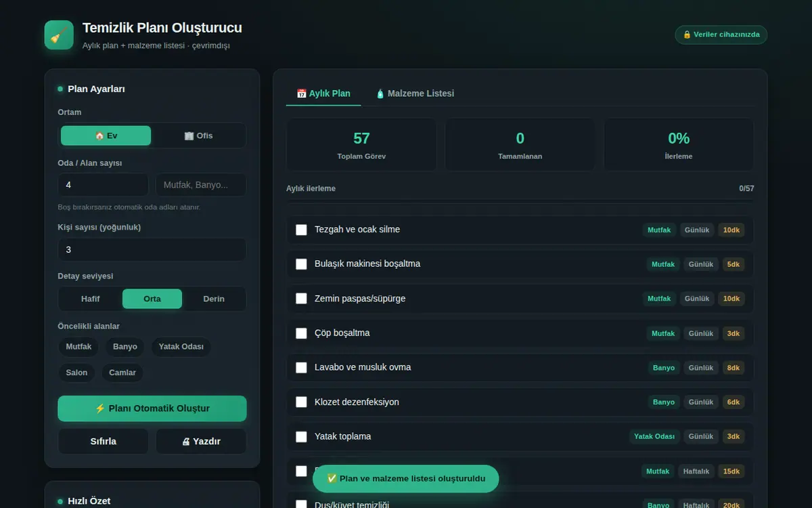Mark the Çöp boşaltma task complete
812x508 pixels.
coord(301,333)
